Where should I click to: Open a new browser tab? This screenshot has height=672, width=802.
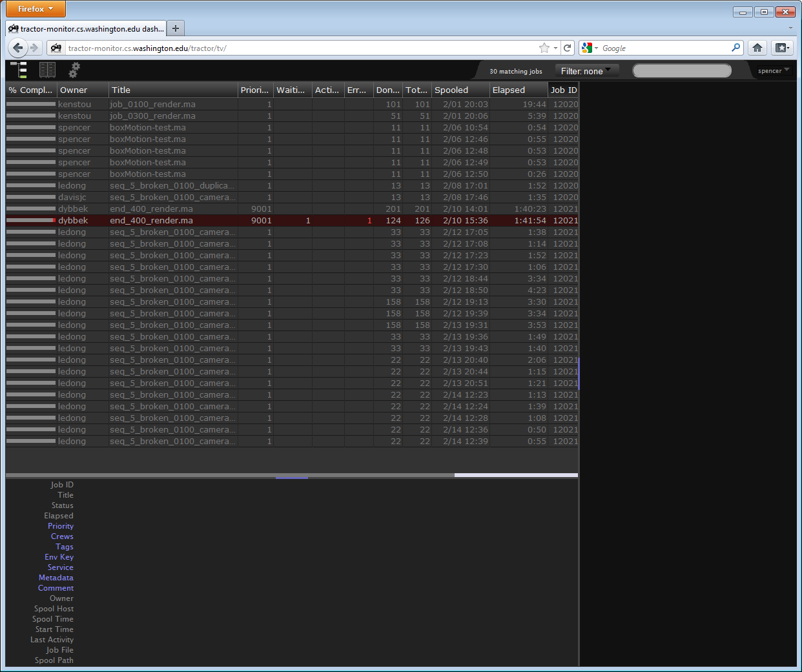pos(176,28)
